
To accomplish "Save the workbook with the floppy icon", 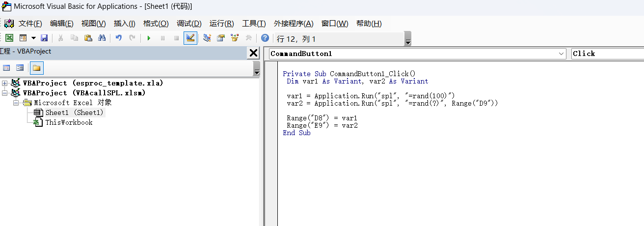I will point(44,38).
